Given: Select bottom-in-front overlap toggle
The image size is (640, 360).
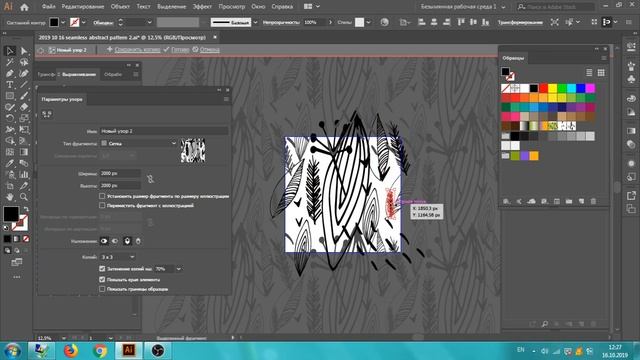Looking at the screenshot, I should tap(138, 241).
